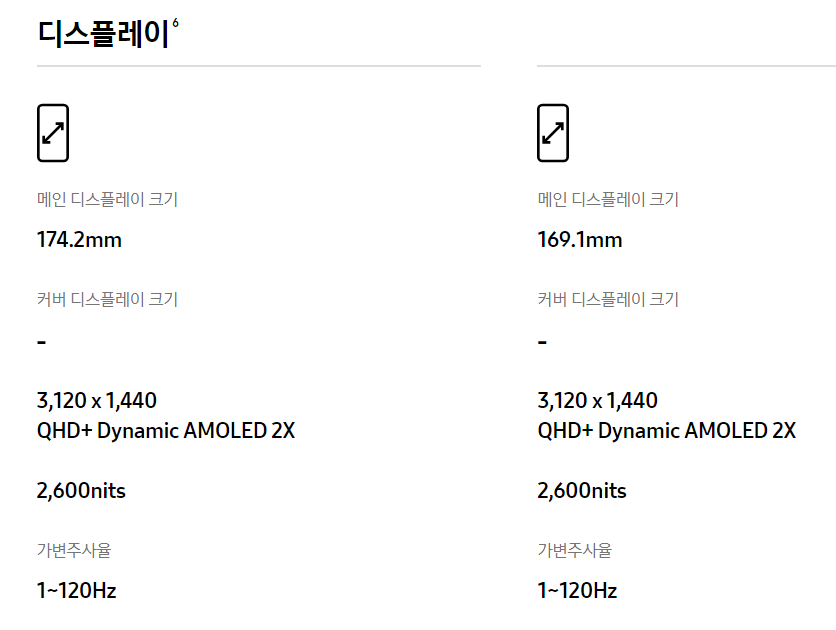Click the cover display dash in the 169.1mm column
The image size is (836, 630).
542,342
